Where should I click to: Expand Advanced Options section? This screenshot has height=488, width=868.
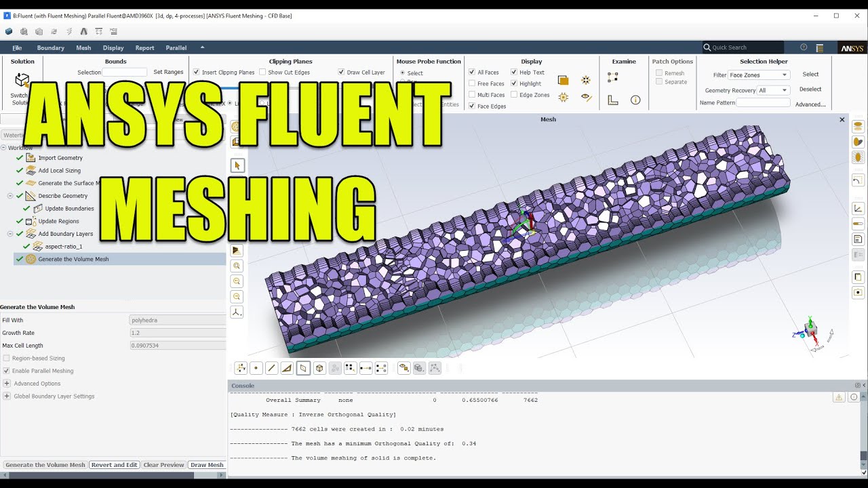(7, 384)
